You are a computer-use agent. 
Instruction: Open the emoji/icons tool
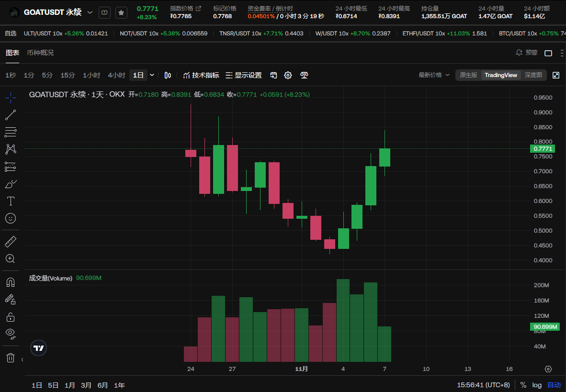pos(11,218)
